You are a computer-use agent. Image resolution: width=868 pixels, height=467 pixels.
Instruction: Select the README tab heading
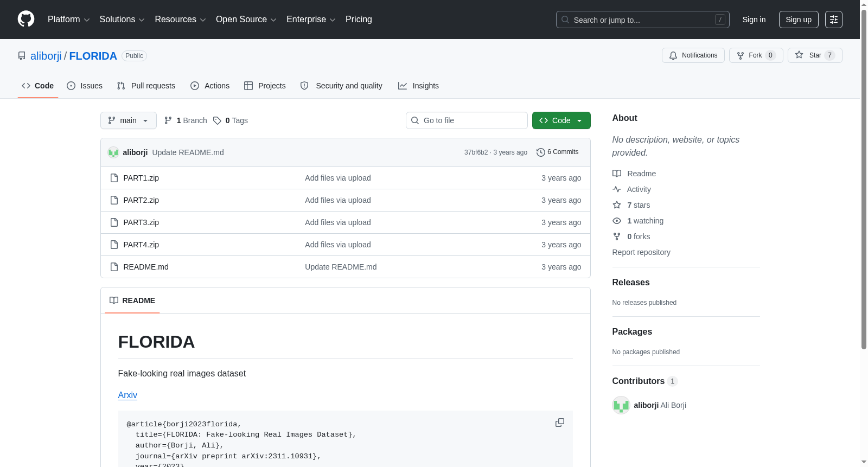[x=132, y=300]
